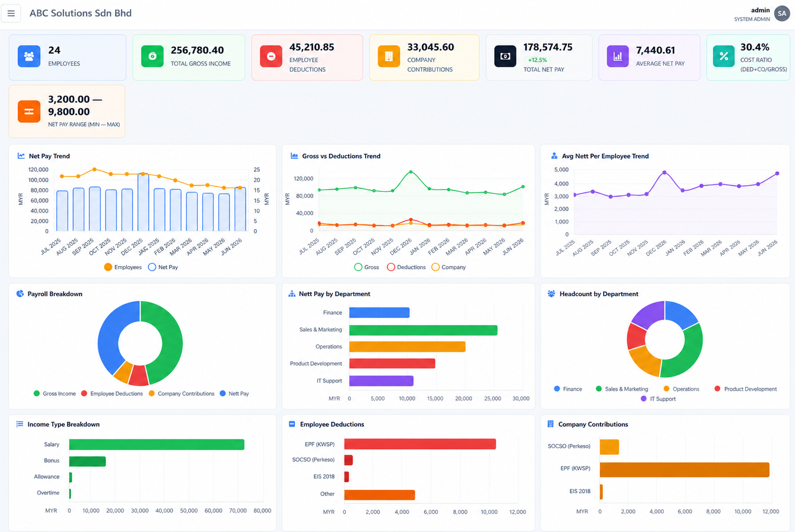Screen dimensions: 795x532
Task: Toggle Nett Pay in Payroll Breakdown legend
Action: pyautogui.click(x=234, y=394)
